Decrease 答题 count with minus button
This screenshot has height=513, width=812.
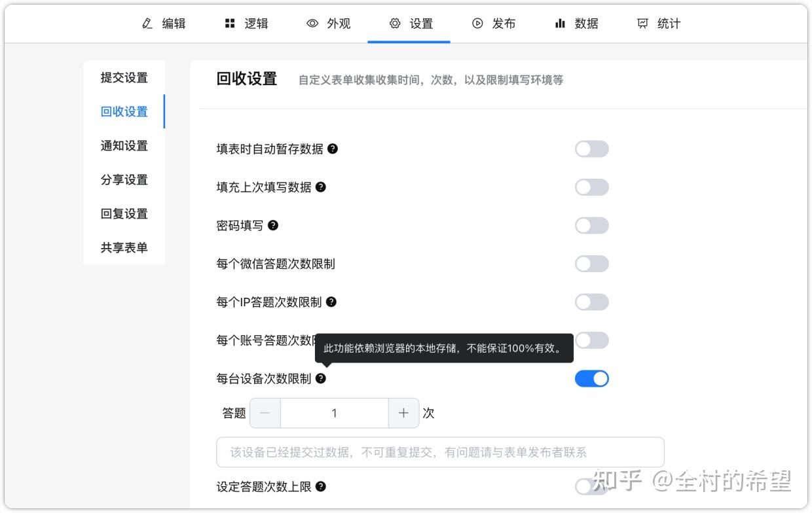265,413
